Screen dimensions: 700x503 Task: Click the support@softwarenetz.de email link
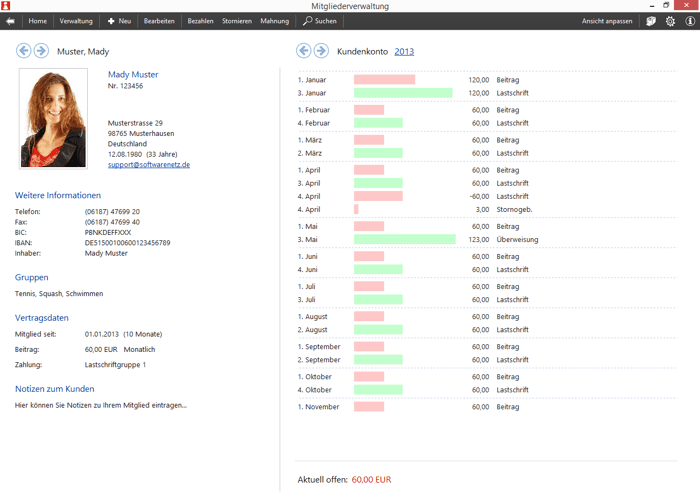coord(149,165)
